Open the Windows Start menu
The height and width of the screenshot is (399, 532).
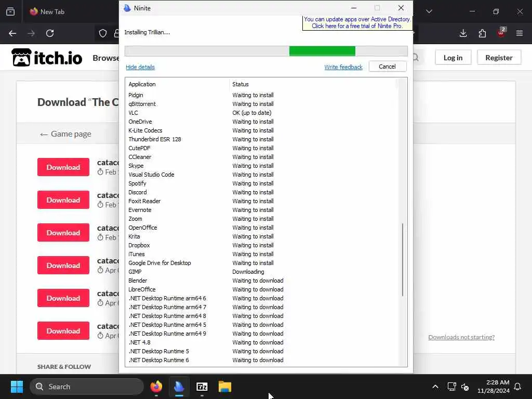17,387
